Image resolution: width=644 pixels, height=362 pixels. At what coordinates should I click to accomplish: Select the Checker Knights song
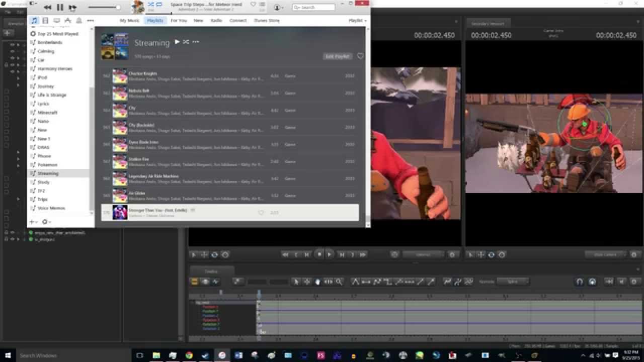coord(230,76)
